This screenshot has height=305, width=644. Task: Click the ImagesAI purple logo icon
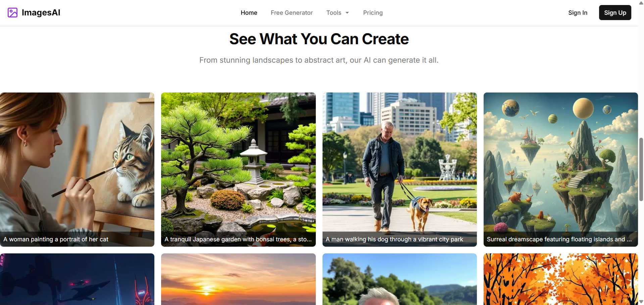coord(12,13)
